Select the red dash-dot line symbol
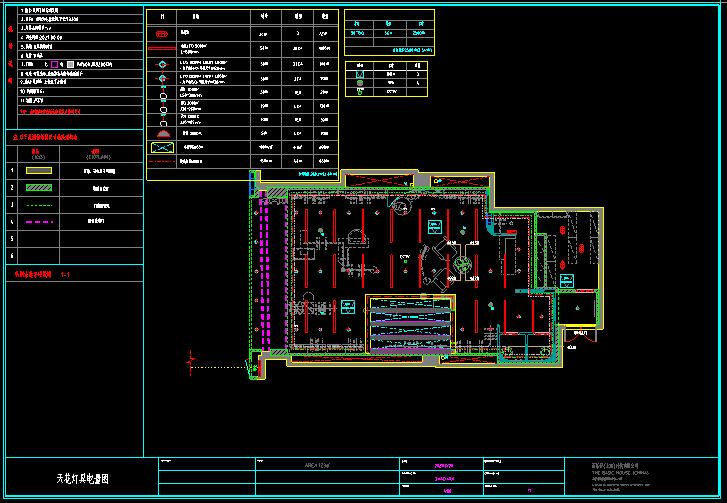The height and width of the screenshot is (503, 727). [162, 161]
